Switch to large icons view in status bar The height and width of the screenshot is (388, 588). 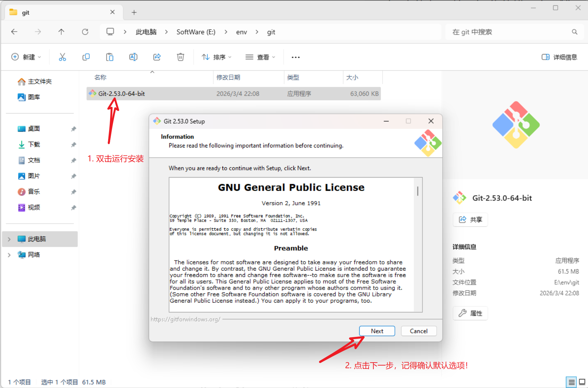point(582,382)
